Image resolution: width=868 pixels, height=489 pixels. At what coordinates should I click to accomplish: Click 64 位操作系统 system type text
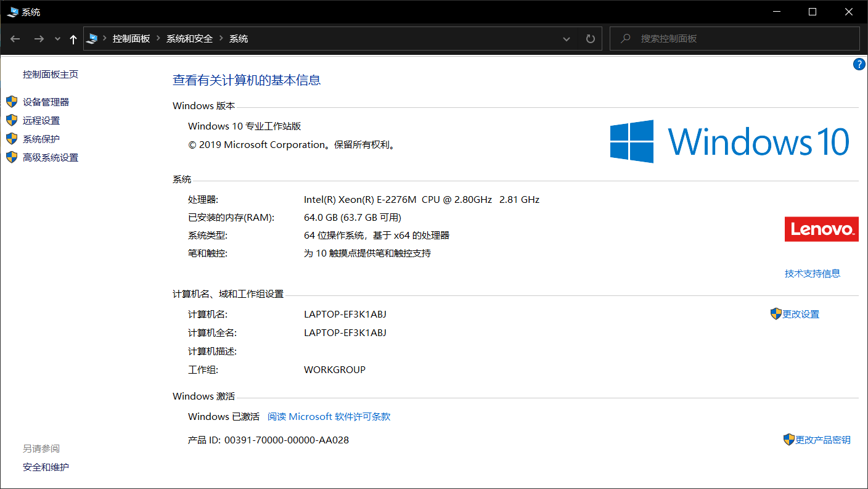[x=377, y=236]
